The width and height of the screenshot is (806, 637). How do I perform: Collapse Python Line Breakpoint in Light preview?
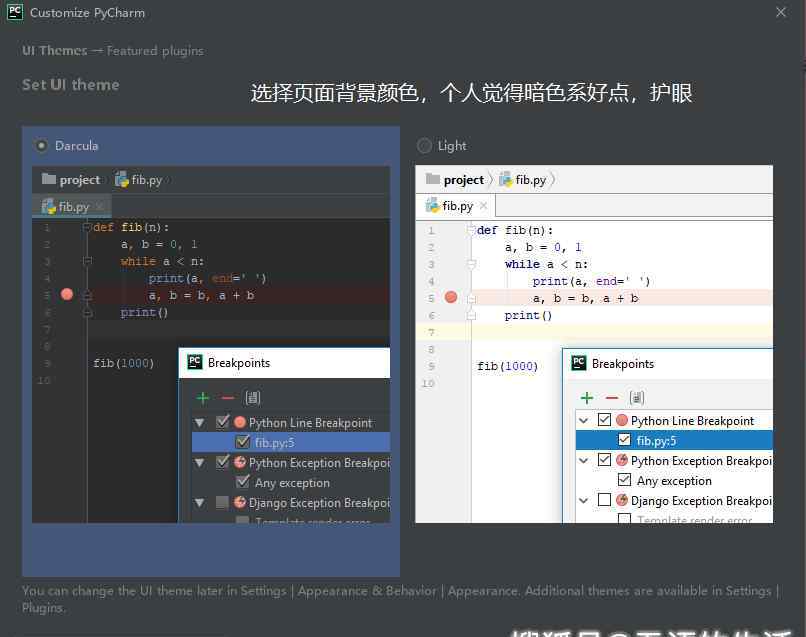(584, 421)
